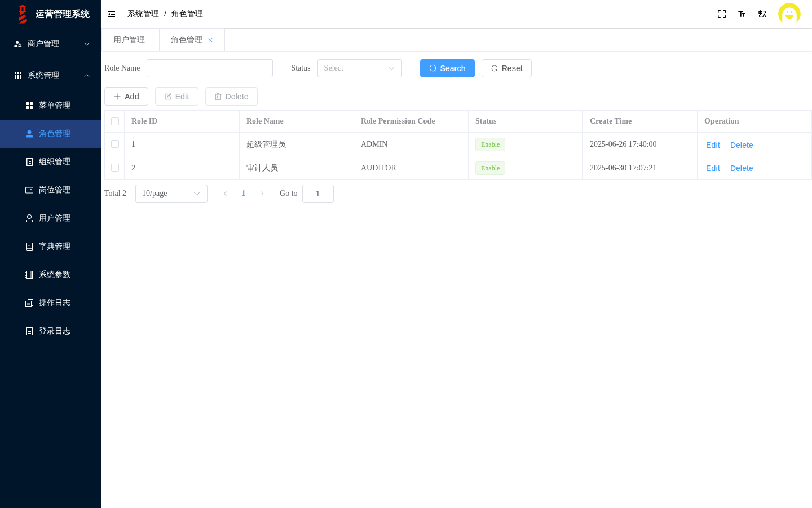Switch to the 用户管理 tab
812x508 pixels.
point(129,40)
